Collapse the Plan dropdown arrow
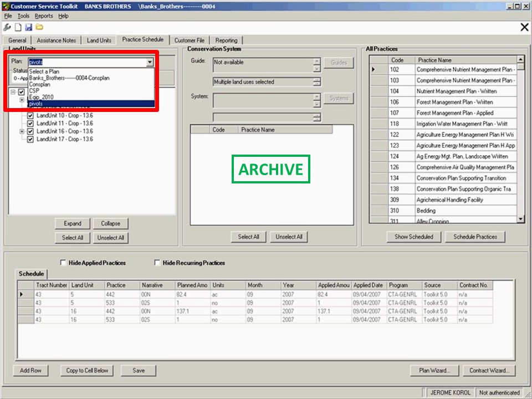 click(150, 62)
